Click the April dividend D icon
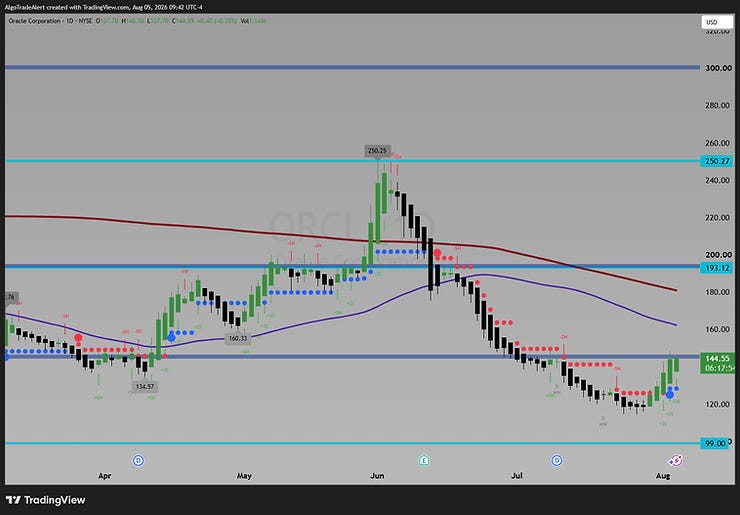Screen dimensions: 740x515 [138, 460]
